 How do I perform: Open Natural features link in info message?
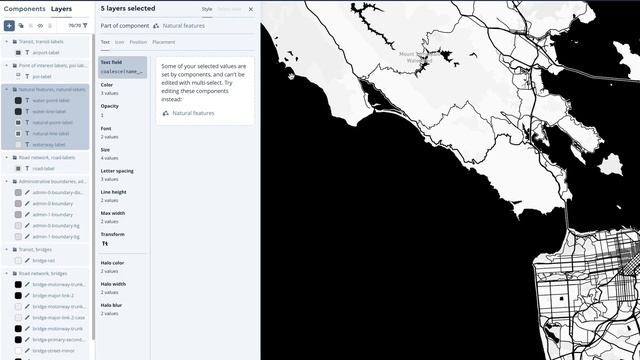(x=193, y=113)
